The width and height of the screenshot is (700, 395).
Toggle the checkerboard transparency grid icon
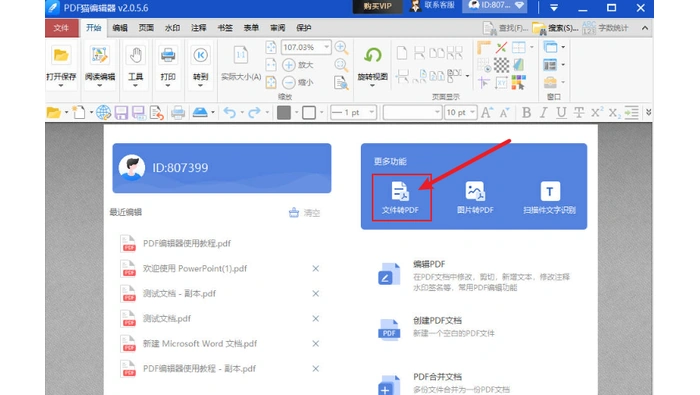501,65
